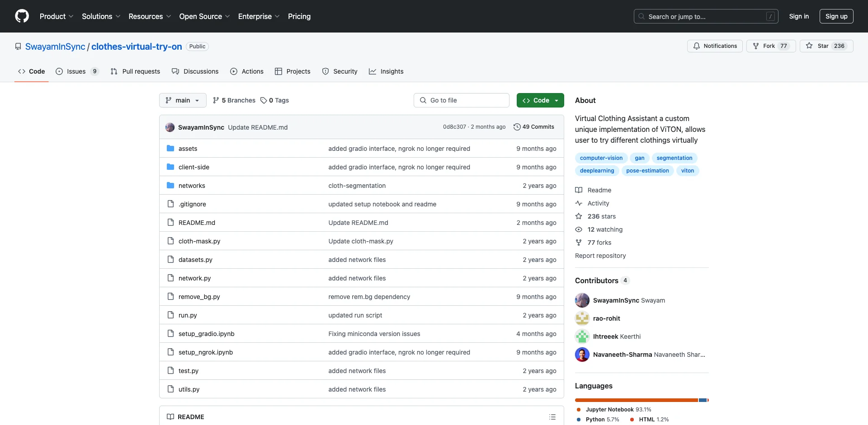Screen dimensions: 868x425
Task: Click the file icon beside utils.py
Action: coord(170,389)
